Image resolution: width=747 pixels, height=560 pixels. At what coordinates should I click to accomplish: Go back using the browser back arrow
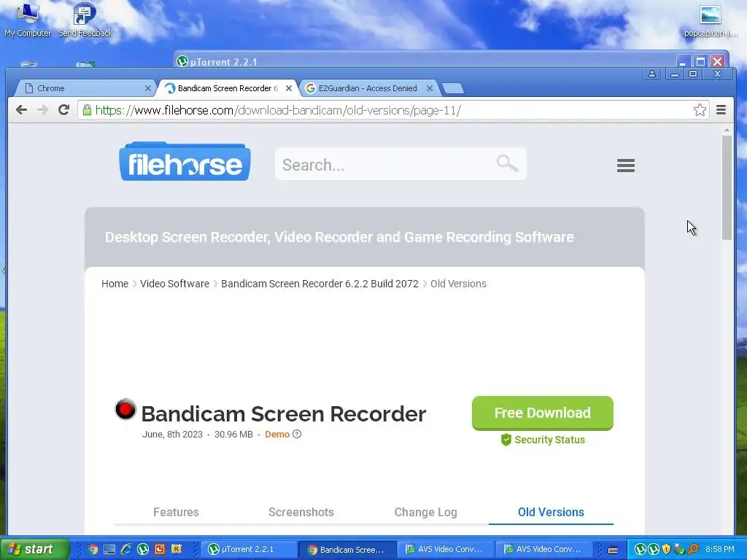[21, 110]
